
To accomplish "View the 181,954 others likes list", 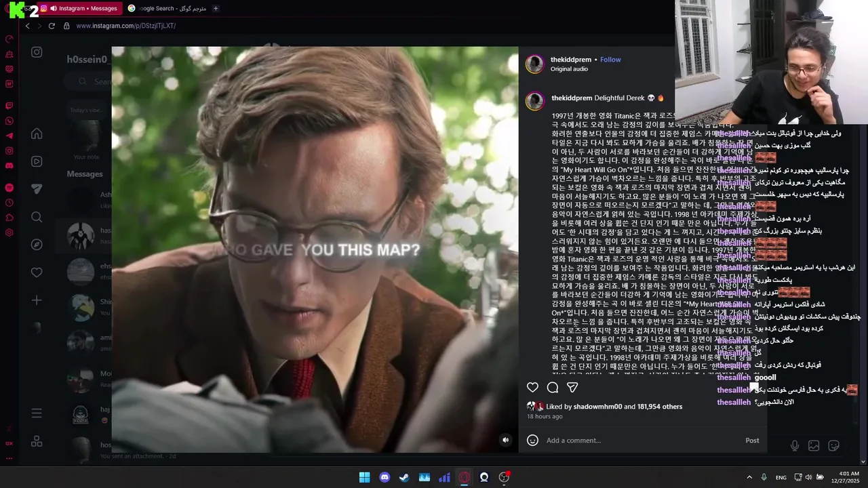I will (x=660, y=407).
